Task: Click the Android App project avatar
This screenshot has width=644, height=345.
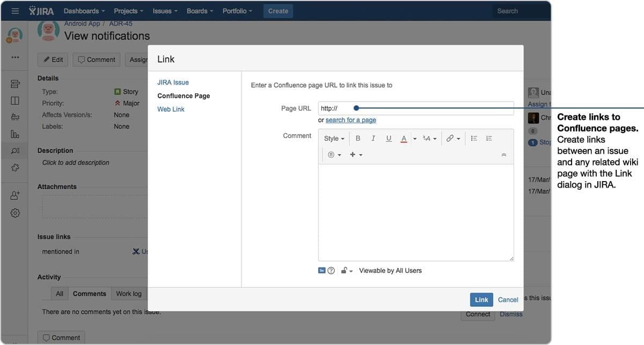Action: pyautogui.click(x=48, y=30)
